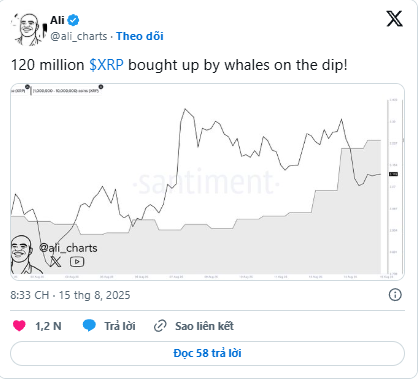Open the tweet timestamp 8:33 CH · 15 thg 8, 2025
The image size is (418, 380).
[70, 295]
